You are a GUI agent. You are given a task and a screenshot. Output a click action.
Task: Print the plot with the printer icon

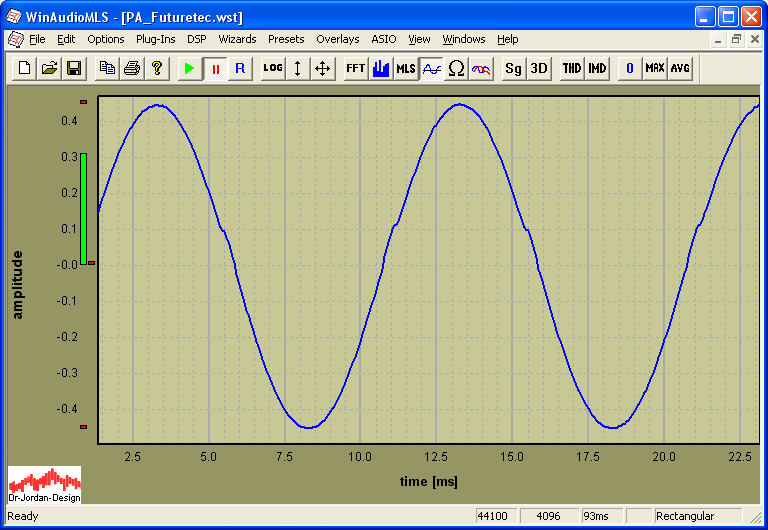pyautogui.click(x=132, y=68)
